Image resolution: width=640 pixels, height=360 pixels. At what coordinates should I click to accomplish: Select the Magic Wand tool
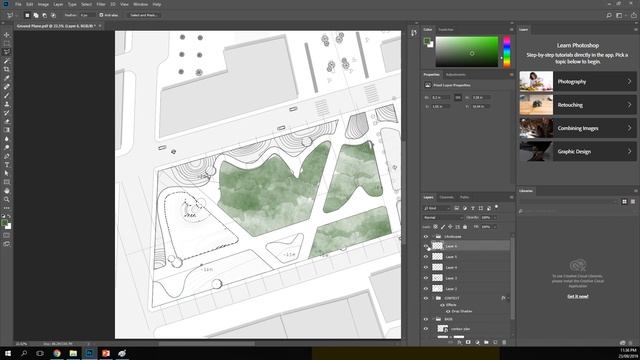[7, 61]
